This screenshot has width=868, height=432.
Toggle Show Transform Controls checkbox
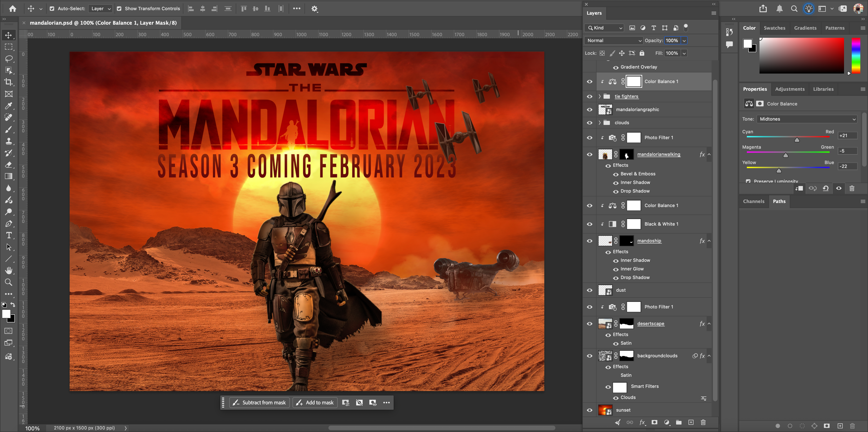pyautogui.click(x=119, y=9)
